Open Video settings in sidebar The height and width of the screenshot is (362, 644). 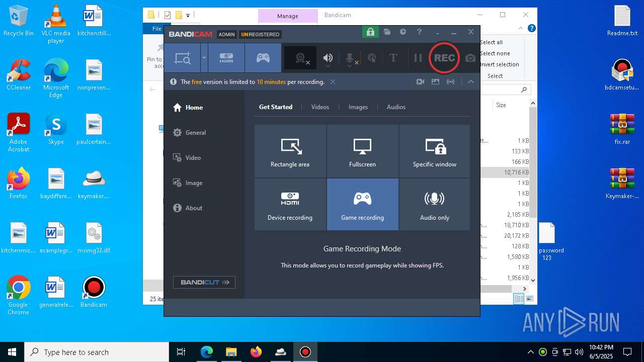pos(187,158)
